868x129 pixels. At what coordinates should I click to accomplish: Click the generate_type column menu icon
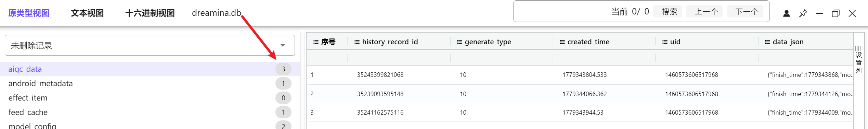pyautogui.click(x=459, y=42)
